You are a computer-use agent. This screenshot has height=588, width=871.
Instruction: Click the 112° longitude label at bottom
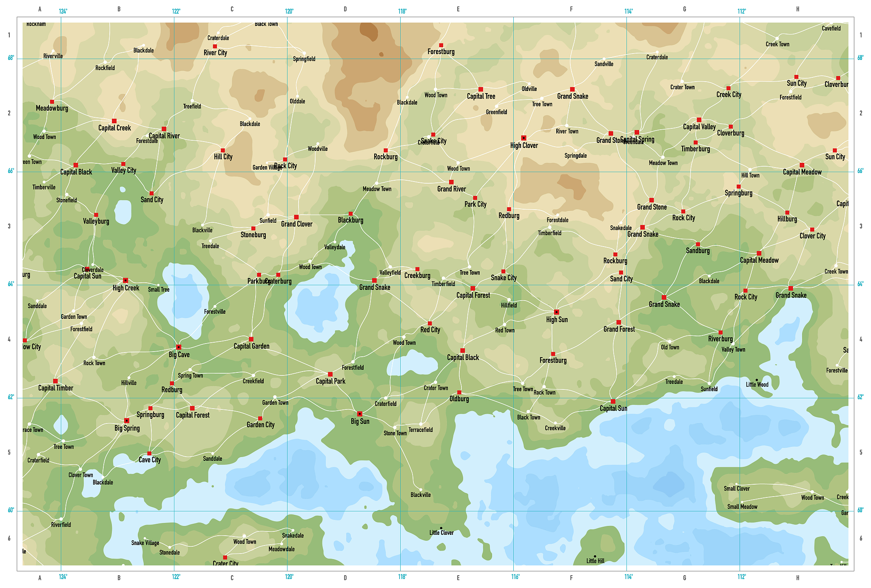[742, 577]
